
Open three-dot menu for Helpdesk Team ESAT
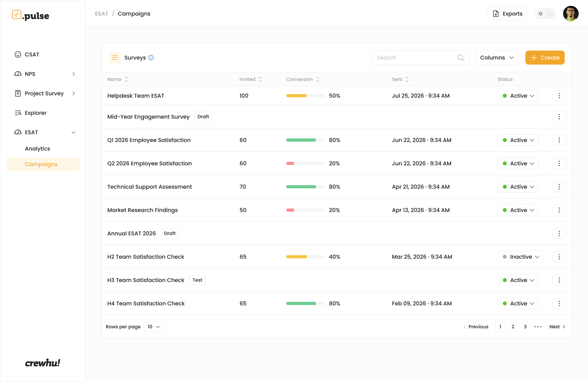coord(559,96)
